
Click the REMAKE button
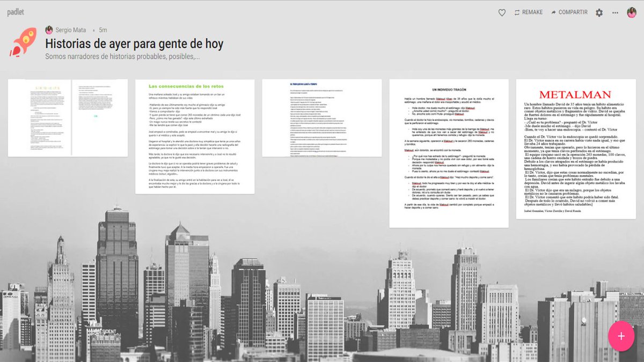528,12
